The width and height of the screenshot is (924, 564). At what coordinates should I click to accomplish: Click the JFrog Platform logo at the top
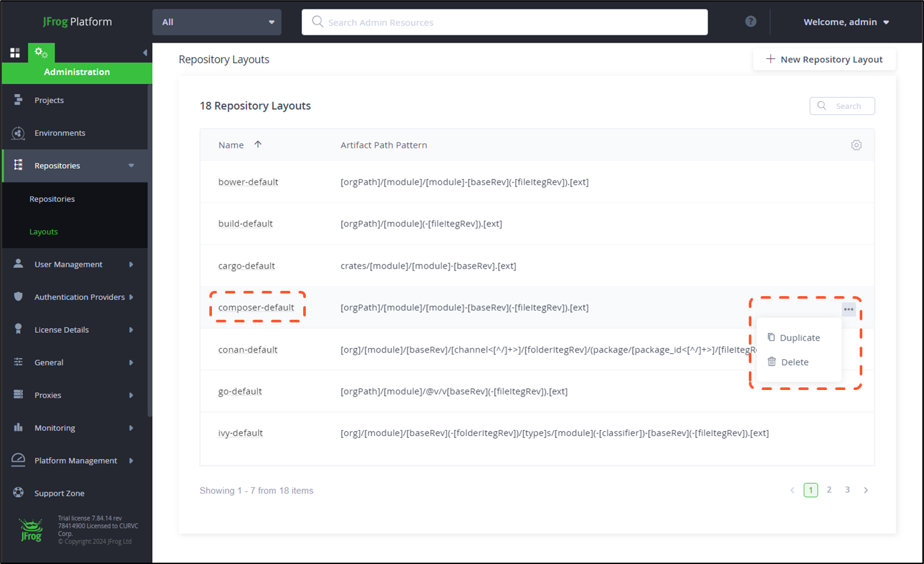point(77,22)
